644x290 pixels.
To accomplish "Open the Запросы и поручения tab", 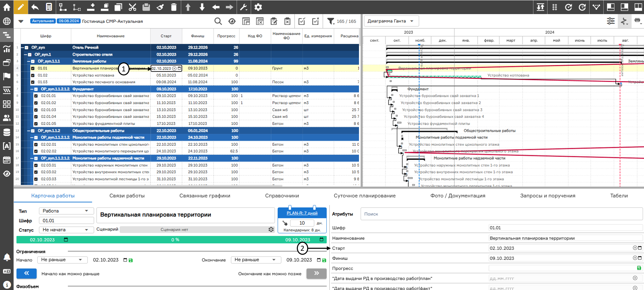I will pos(548,196).
